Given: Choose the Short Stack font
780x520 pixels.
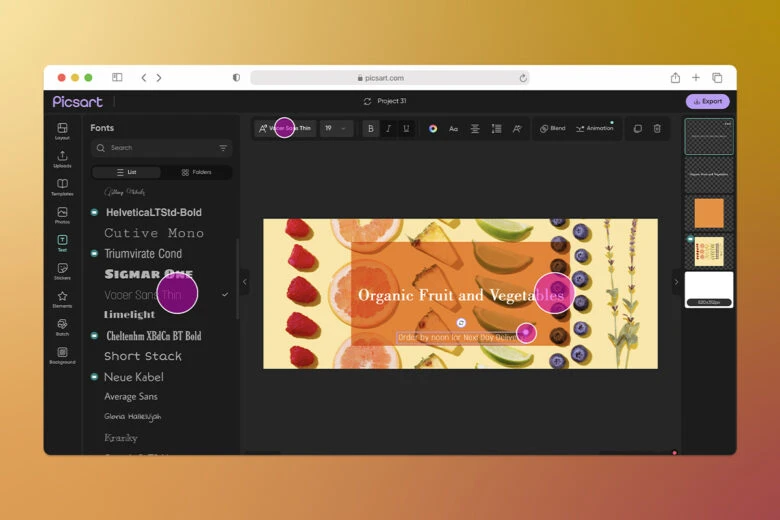Looking at the screenshot, I should click(x=143, y=356).
